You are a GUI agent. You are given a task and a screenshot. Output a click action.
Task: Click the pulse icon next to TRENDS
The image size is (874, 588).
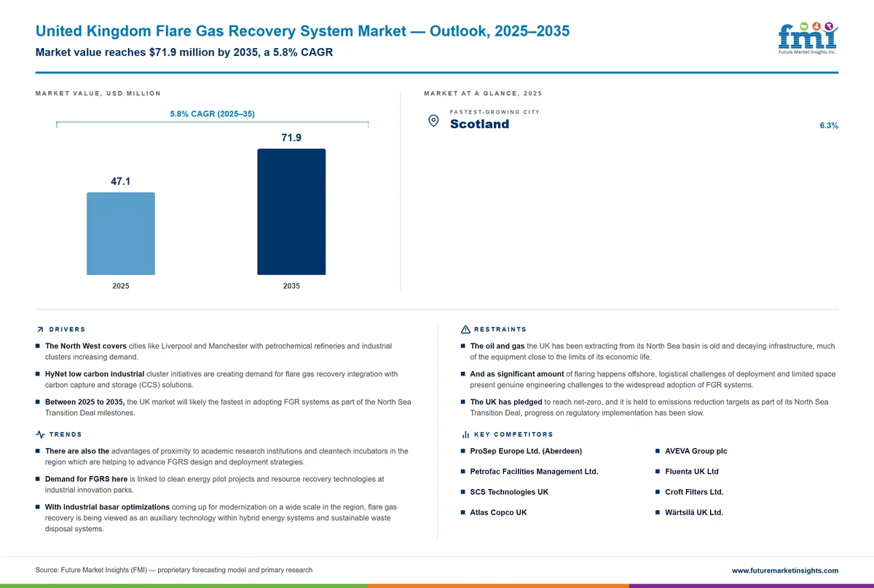coord(39,434)
